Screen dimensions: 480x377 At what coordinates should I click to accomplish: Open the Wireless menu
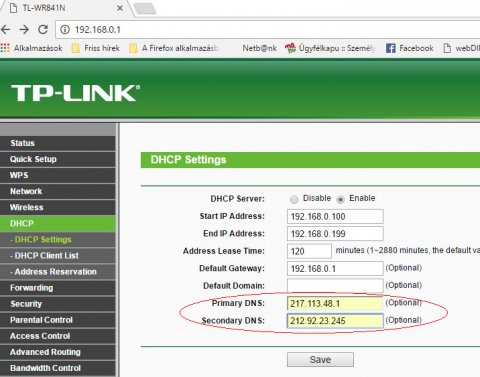58,207
